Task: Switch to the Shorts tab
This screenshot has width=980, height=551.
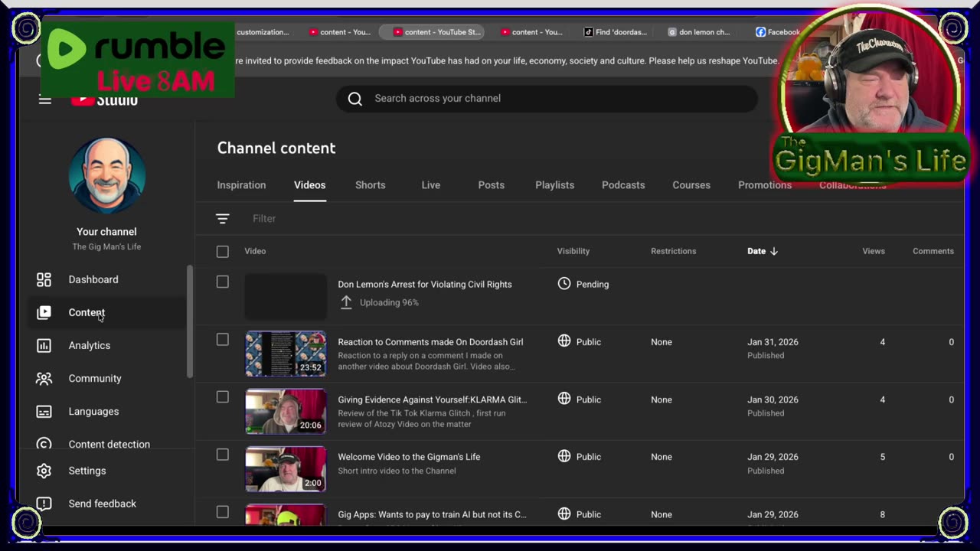Action: [x=370, y=185]
